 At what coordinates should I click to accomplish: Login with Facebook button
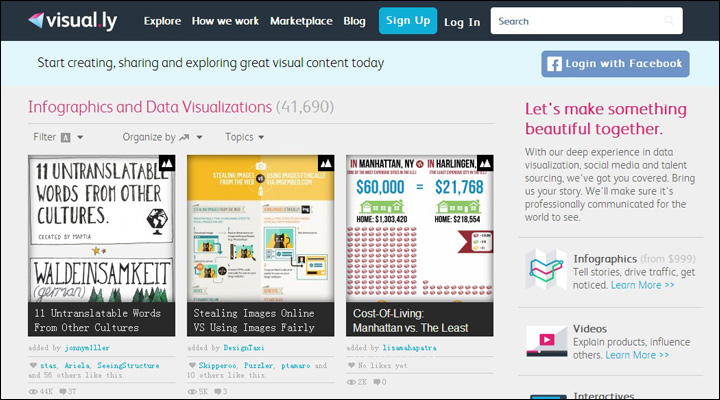coord(615,64)
